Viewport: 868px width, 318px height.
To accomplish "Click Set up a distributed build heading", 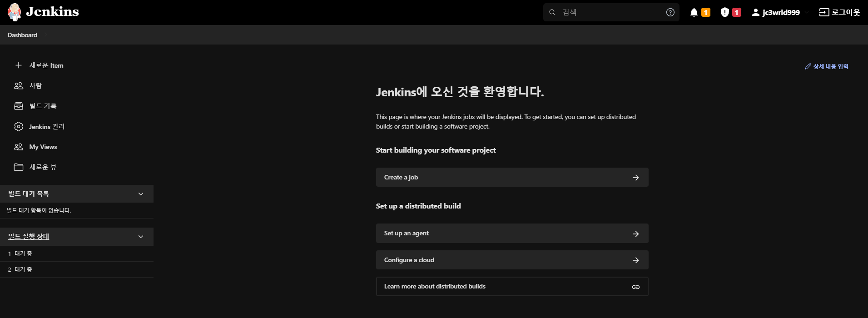I will pos(418,206).
